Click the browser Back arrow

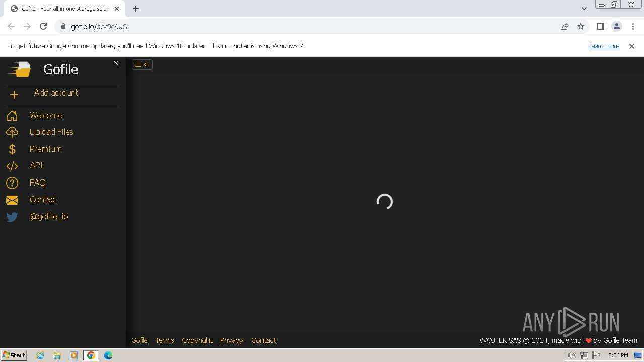pos(11,26)
